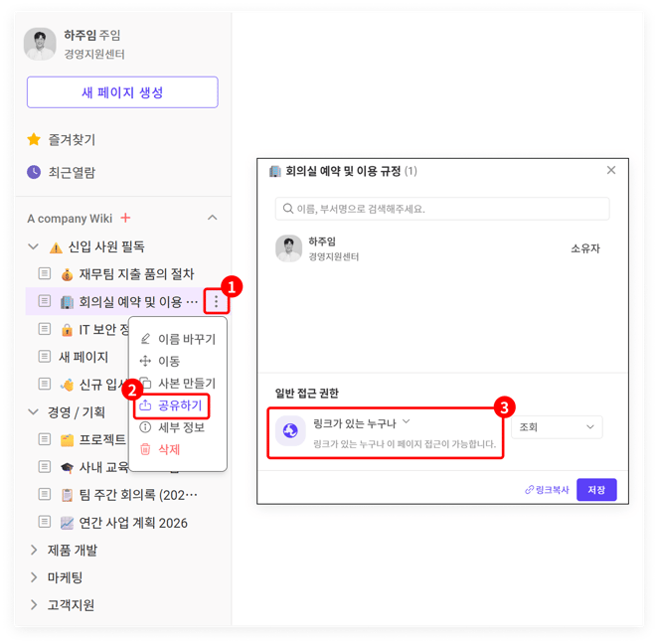Click the profile avatar of 하주임 in sidebar
This screenshot has width=658, height=644.
point(41,44)
